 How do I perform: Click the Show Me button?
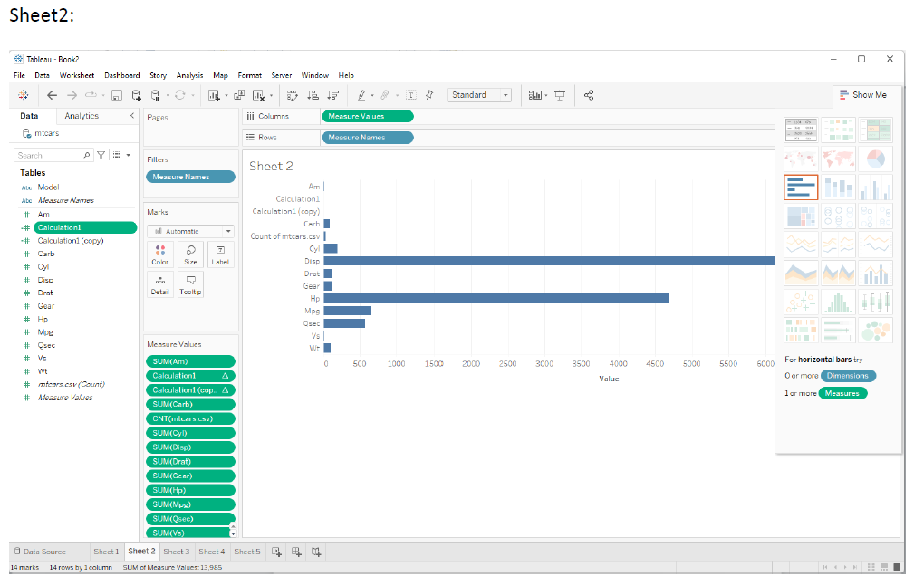point(863,95)
